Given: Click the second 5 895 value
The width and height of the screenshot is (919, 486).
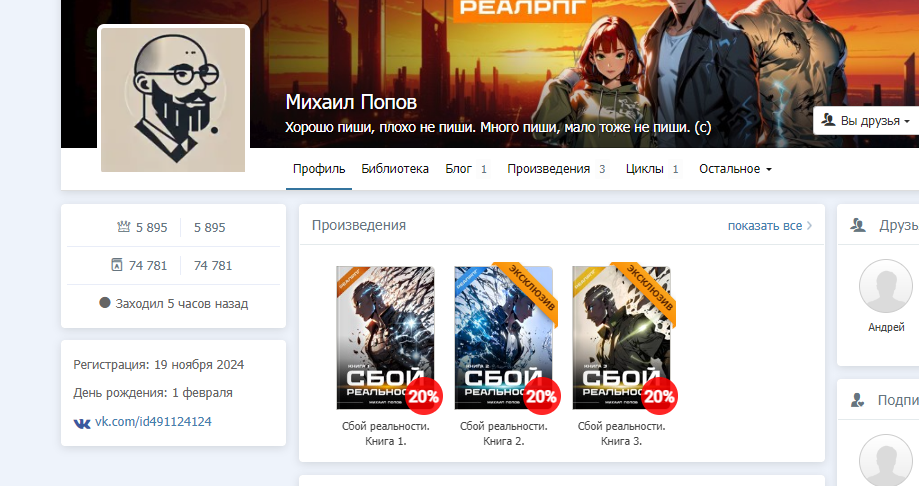Looking at the screenshot, I should tap(209, 227).
